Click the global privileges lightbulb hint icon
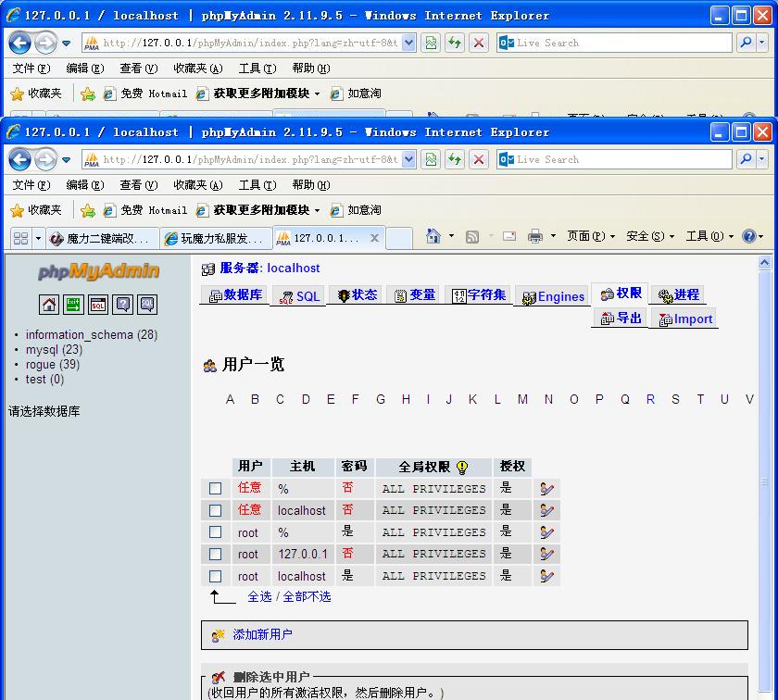The height and width of the screenshot is (700, 778). pyautogui.click(x=462, y=467)
